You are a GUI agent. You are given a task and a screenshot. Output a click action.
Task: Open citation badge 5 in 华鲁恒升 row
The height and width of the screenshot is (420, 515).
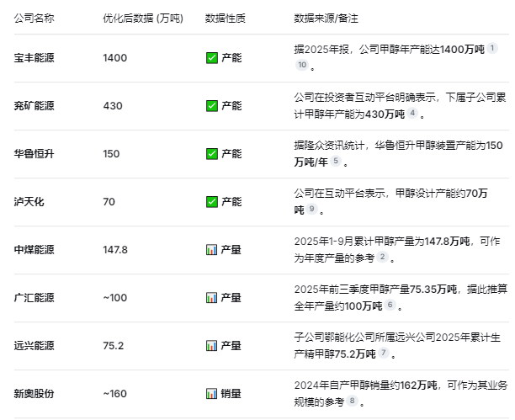[336, 161]
